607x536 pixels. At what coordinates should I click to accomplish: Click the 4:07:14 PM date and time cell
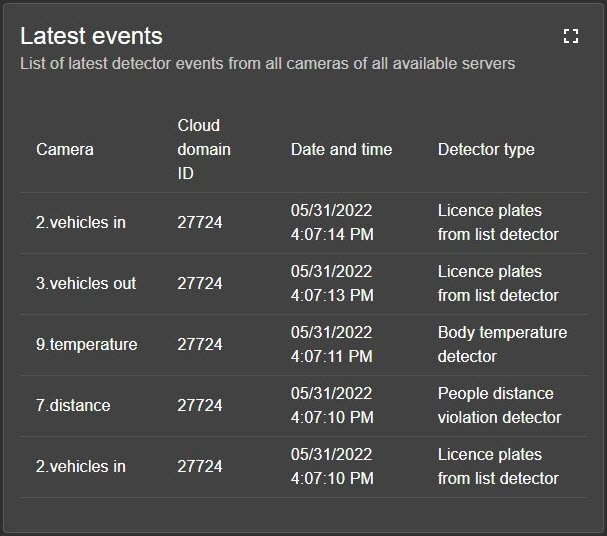coord(332,222)
